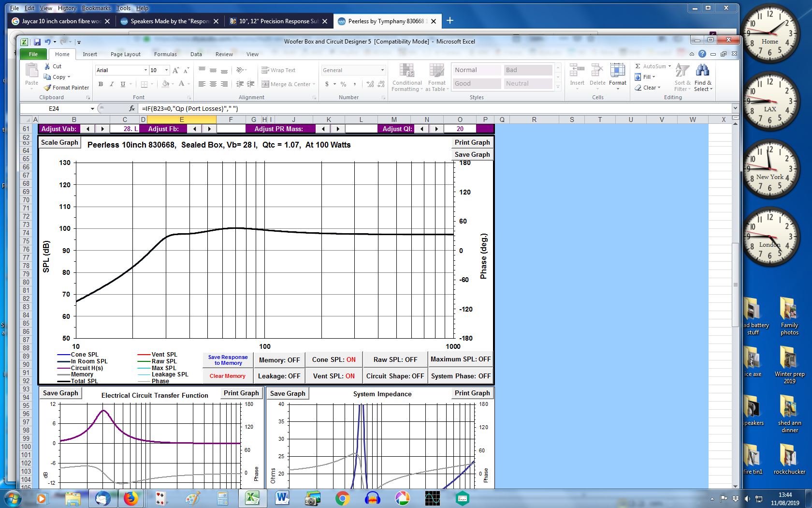Toggle Vent SPL: ON button

[333, 376]
